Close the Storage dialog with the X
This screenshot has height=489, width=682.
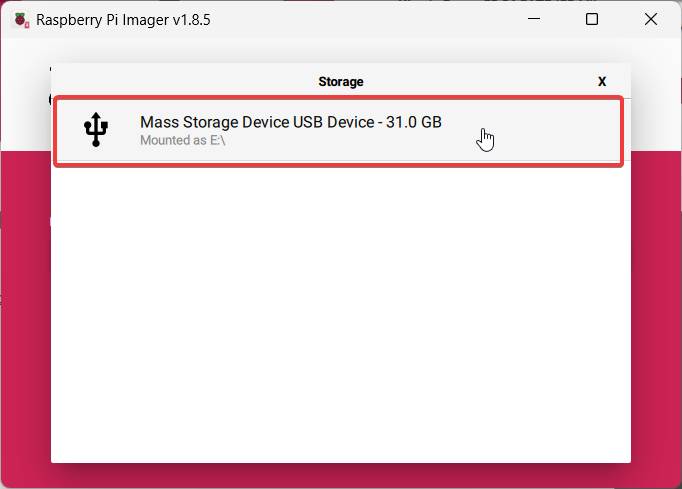point(602,81)
